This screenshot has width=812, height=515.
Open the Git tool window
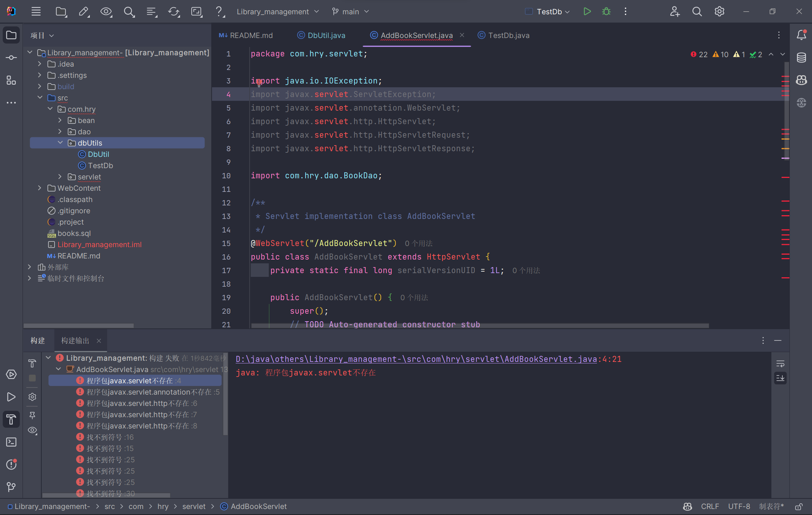click(x=11, y=487)
